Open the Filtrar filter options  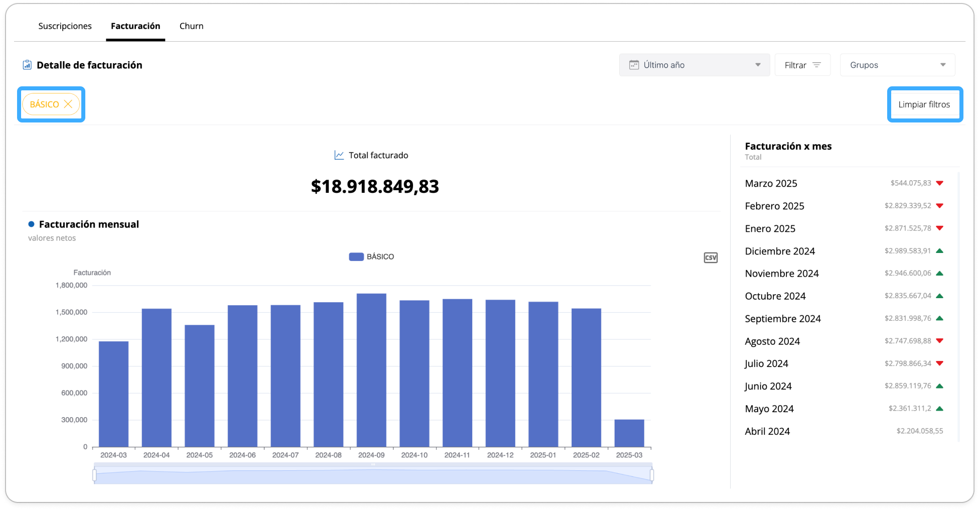802,65
